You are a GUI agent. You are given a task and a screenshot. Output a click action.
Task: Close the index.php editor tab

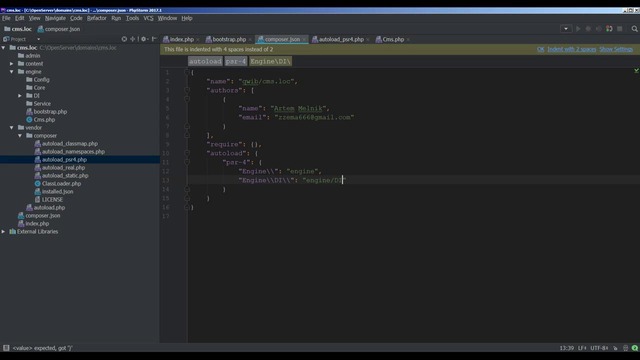(x=198, y=40)
